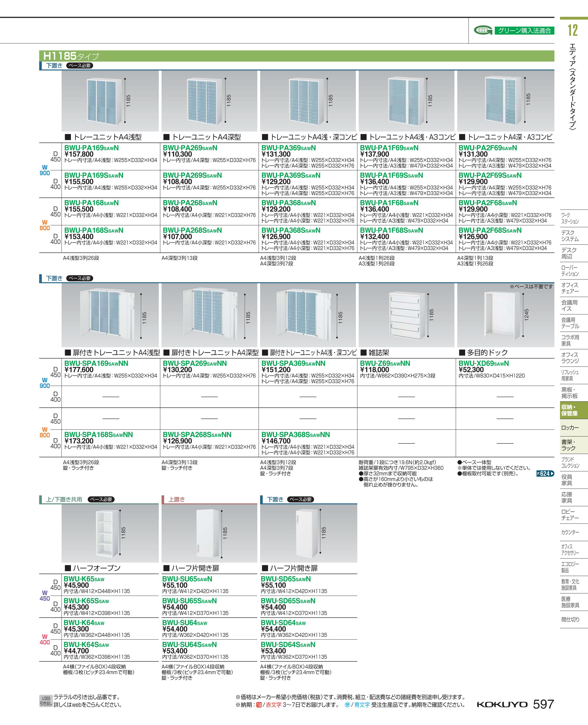Click the トレーユニットA4浅型 product photo

[x=110, y=101]
